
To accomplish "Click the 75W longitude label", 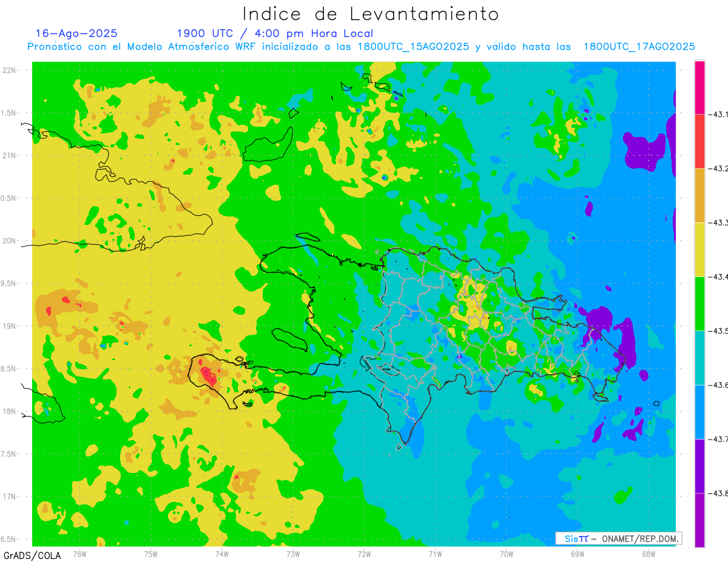I will pyautogui.click(x=151, y=554).
